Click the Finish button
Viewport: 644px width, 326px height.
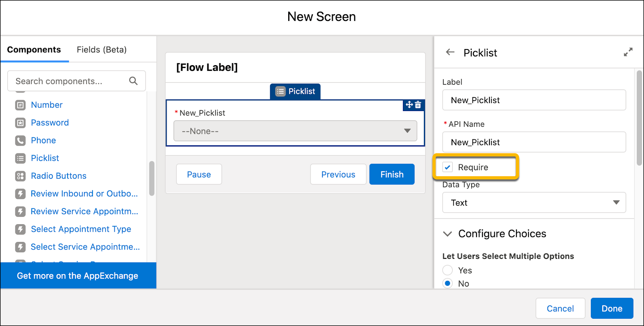(x=392, y=174)
